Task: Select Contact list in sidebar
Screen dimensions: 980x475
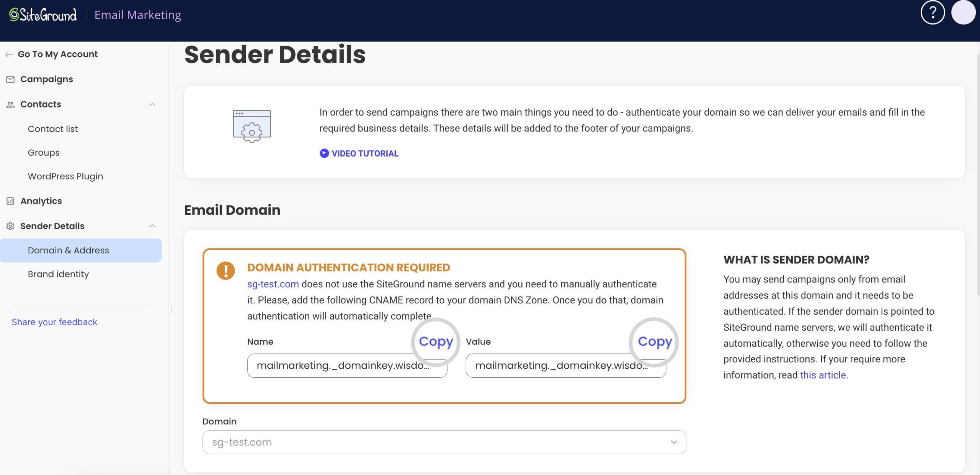Action: [53, 129]
